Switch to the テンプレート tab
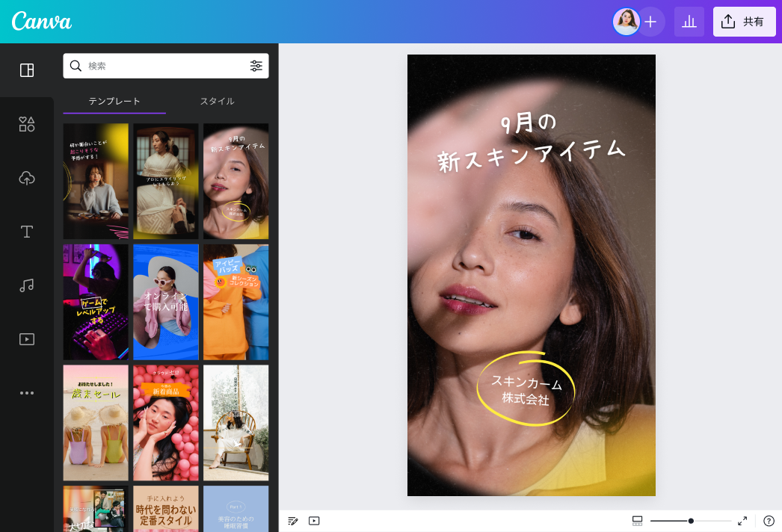 coord(115,101)
